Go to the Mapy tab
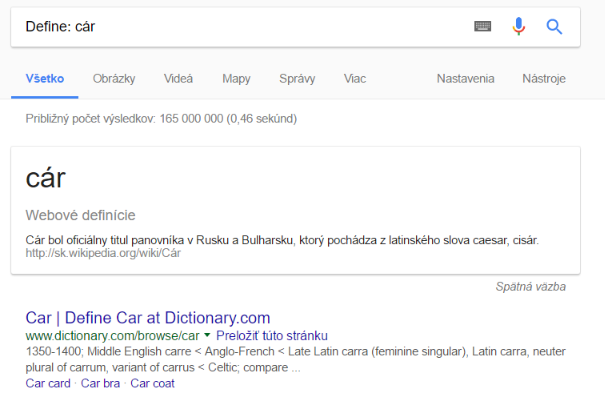 [x=236, y=79]
